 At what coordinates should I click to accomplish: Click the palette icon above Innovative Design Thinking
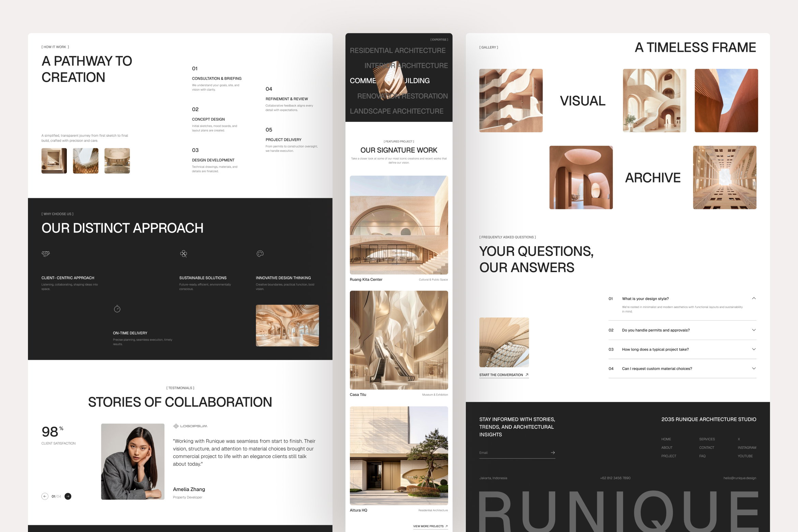260,254
